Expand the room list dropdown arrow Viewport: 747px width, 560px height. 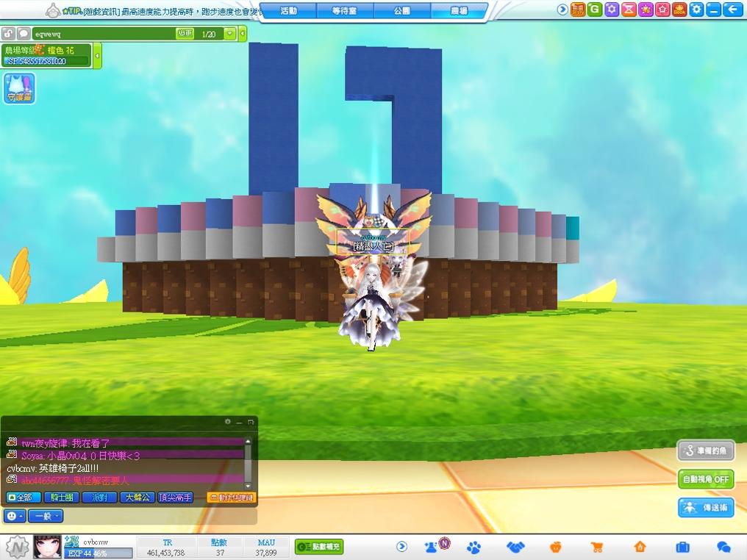pos(229,34)
